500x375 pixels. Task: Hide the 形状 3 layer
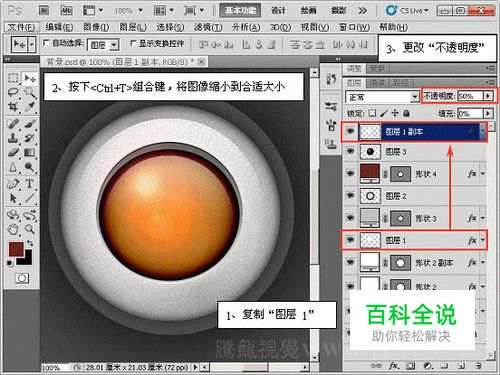point(350,217)
